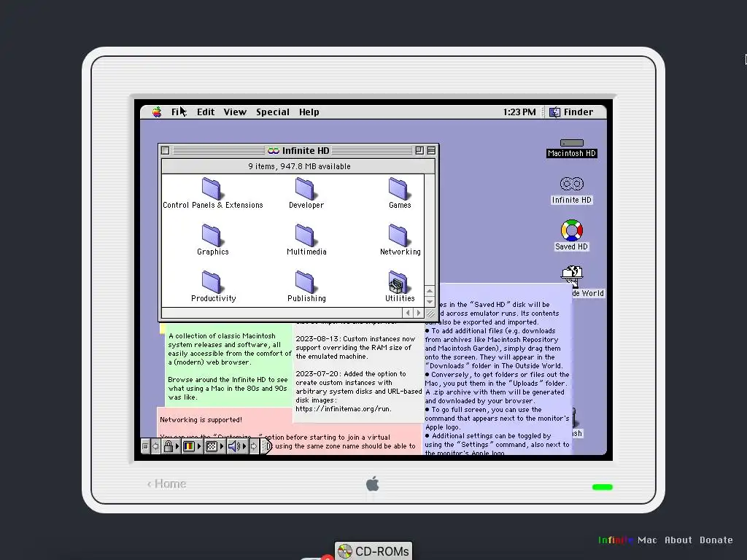
Task: Click the Publishing folder
Action: 305,282
